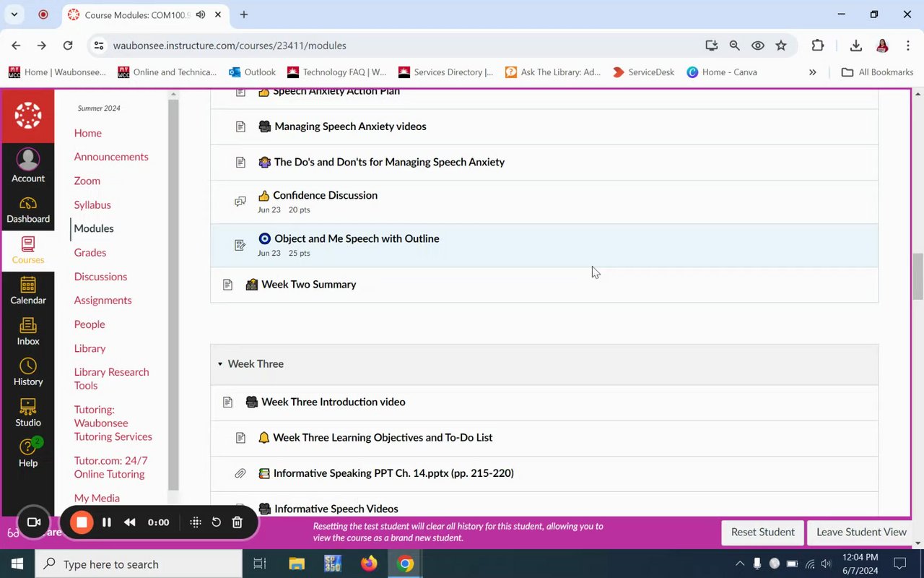
Task: Click the Windows search box
Action: tap(139, 564)
